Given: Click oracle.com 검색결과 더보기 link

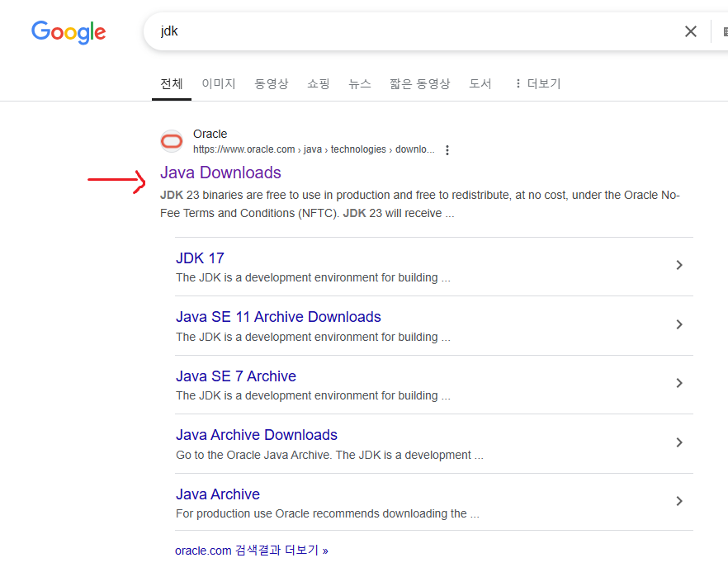Looking at the screenshot, I should point(252,551).
